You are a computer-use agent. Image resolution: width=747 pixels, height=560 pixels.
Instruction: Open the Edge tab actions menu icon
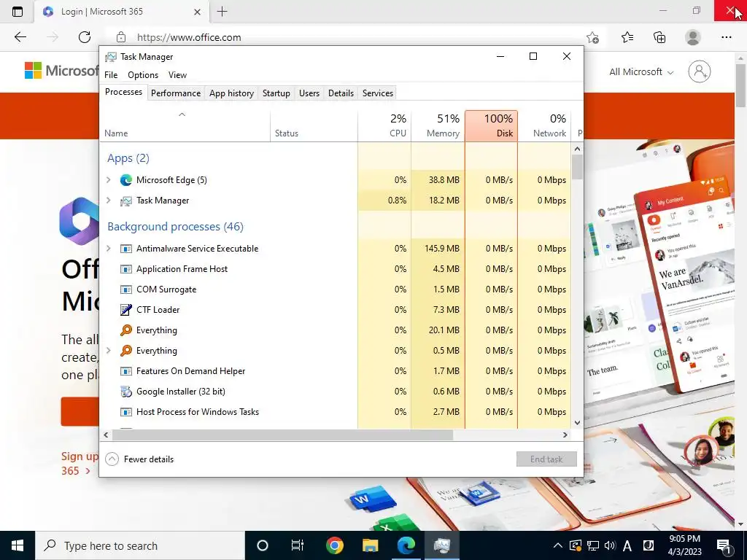point(18,12)
